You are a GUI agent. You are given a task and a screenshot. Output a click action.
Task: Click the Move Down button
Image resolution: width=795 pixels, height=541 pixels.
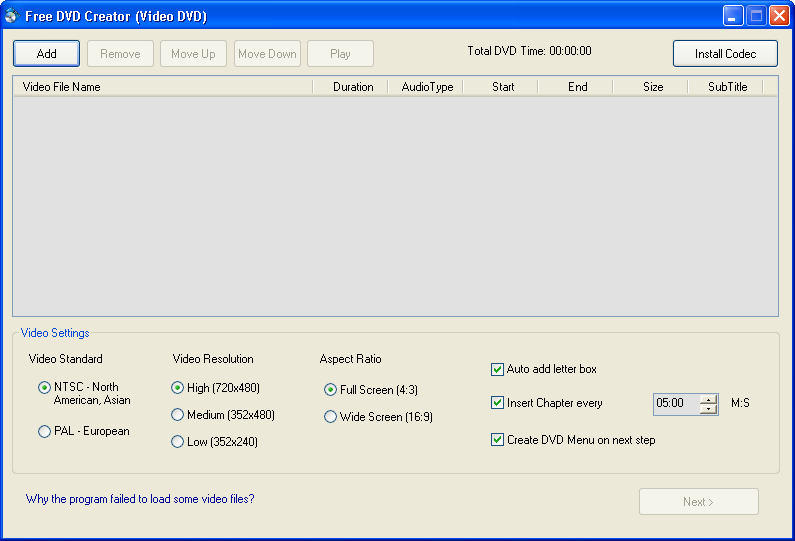coord(267,54)
